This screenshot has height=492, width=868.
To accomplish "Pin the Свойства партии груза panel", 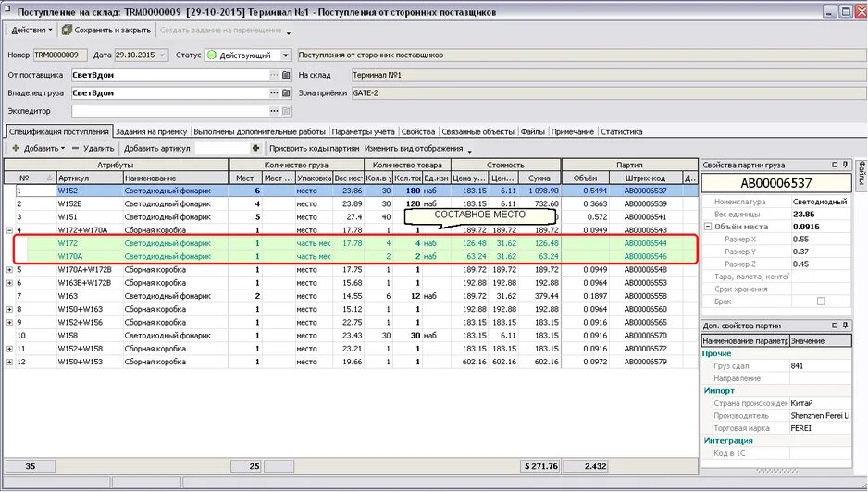I will click(x=845, y=165).
